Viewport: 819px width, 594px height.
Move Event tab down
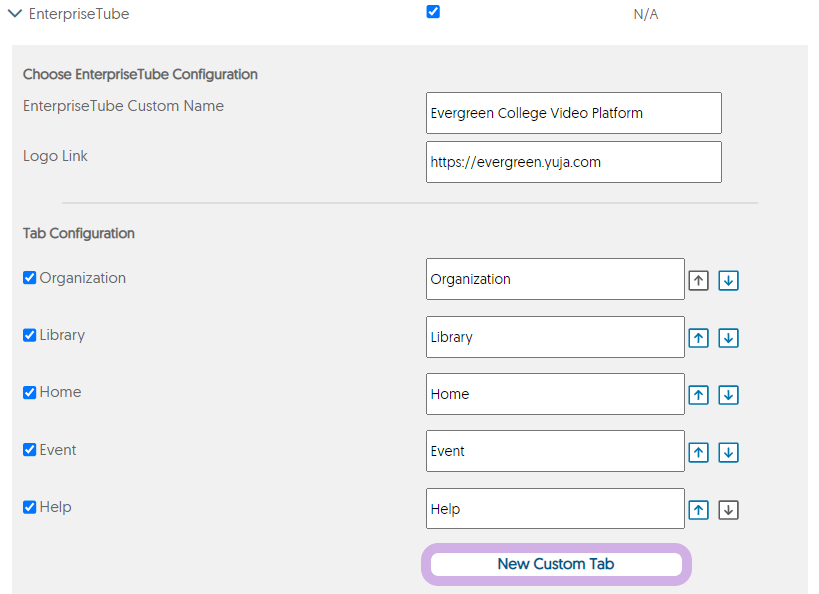(x=728, y=452)
